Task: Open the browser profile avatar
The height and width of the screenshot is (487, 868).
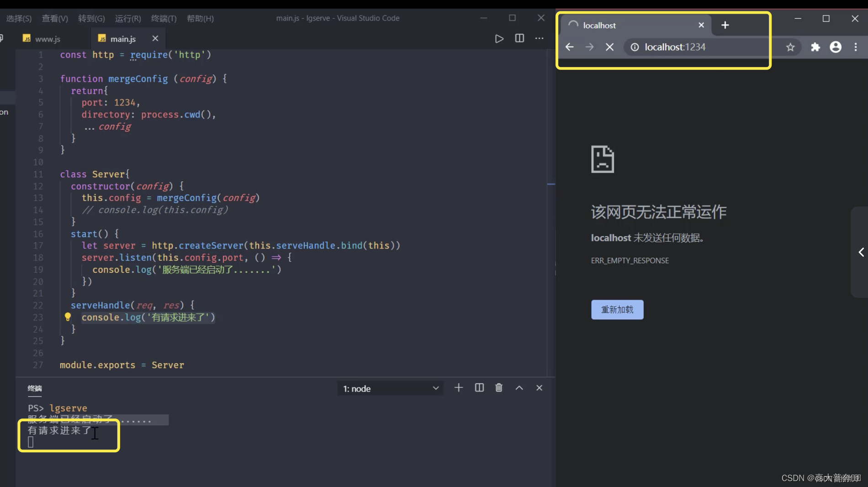Action: point(836,47)
